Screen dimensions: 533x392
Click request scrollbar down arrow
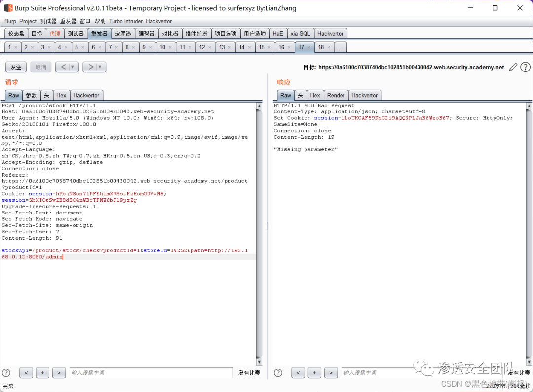click(259, 362)
